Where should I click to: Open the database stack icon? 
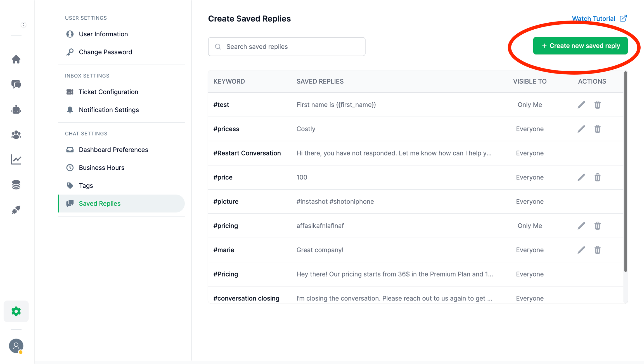(16, 185)
